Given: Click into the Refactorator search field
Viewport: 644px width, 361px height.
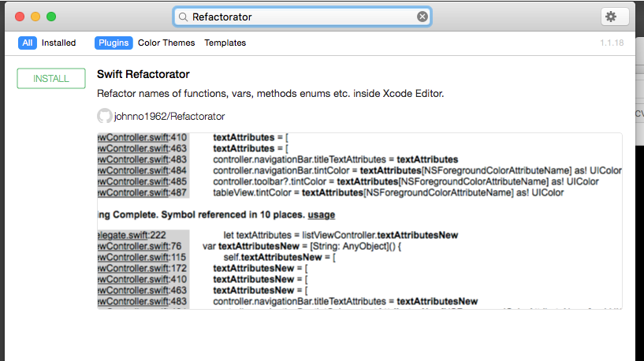Looking at the screenshot, I should tap(302, 17).
